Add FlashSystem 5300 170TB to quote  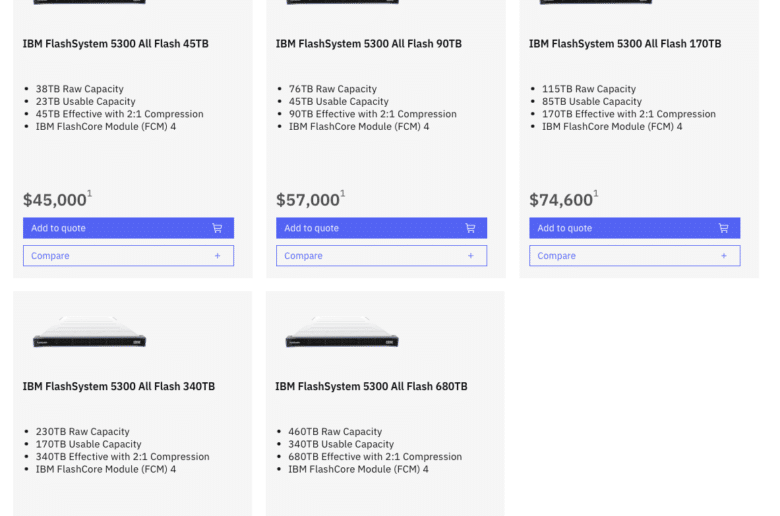click(x=635, y=228)
